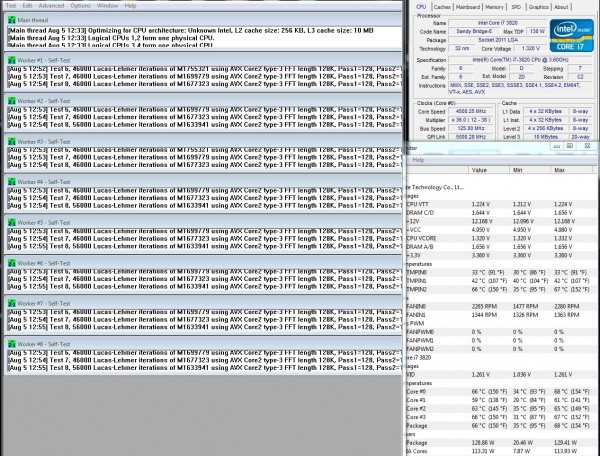Click the Value column header in HWMonitor
The image size is (600, 456).
pos(489,170)
